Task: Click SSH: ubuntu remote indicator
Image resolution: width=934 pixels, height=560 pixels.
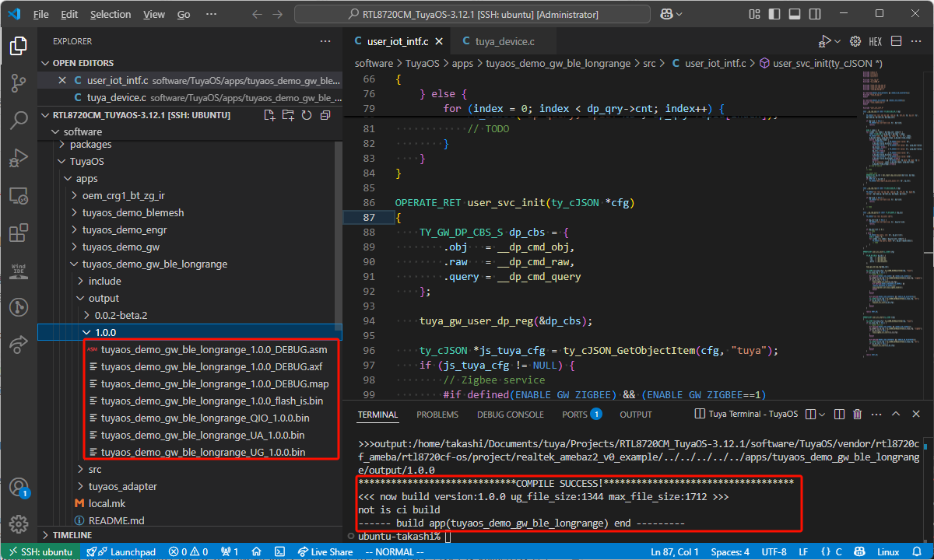Action: (40, 552)
